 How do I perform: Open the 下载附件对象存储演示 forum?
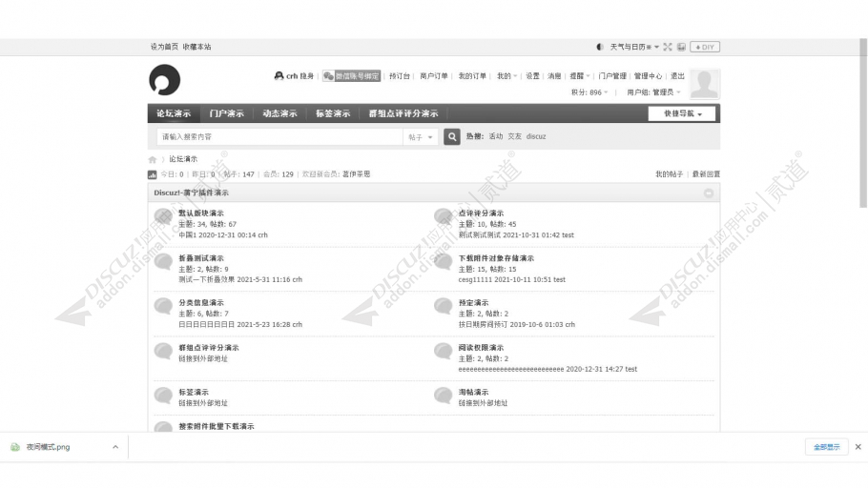point(496,258)
